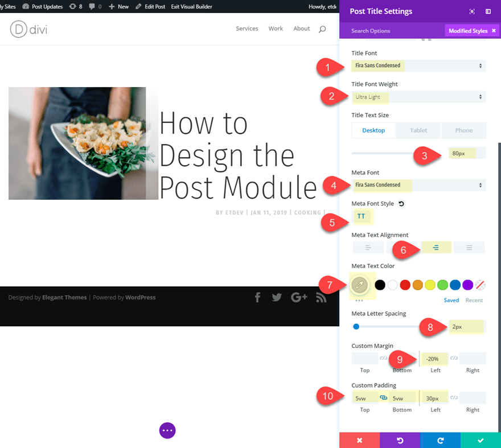Viewport: 501px width, 448px height.
Task: Click the Meta Letter Spacing value field
Action: point(467,326)
